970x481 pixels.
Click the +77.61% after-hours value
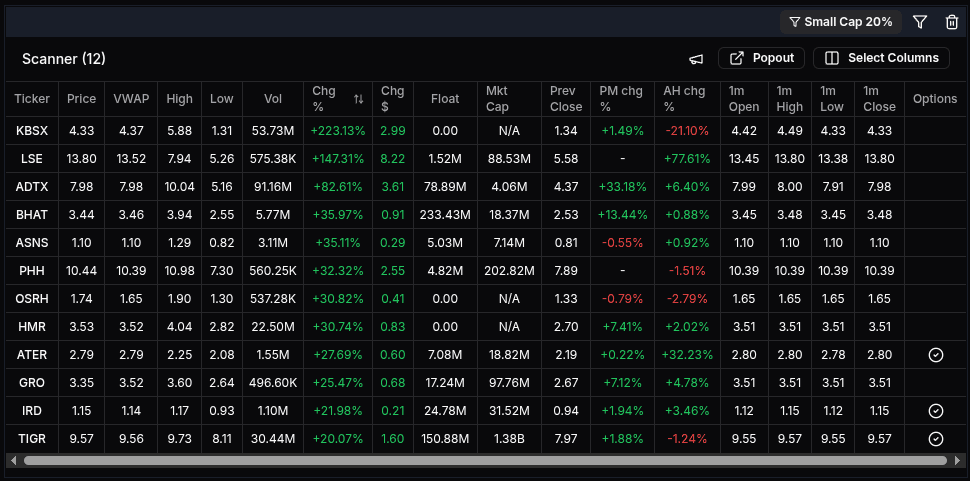pos(687,159)
